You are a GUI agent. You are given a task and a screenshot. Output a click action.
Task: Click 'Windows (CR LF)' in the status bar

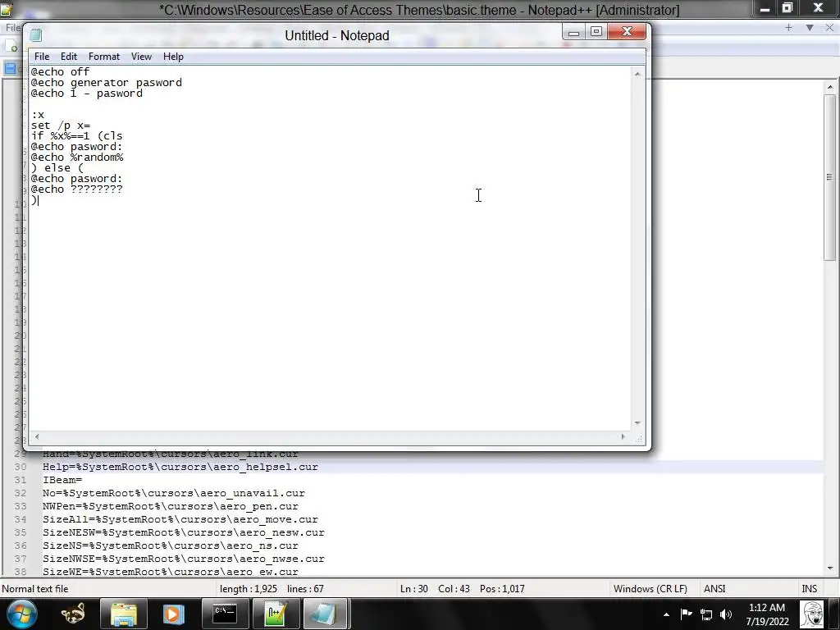tap(651, 589)
